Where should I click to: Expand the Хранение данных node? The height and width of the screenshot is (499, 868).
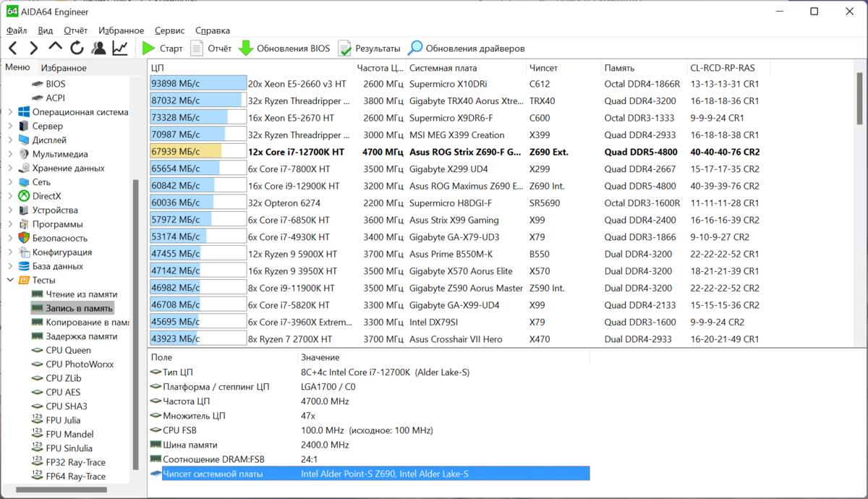10,168
